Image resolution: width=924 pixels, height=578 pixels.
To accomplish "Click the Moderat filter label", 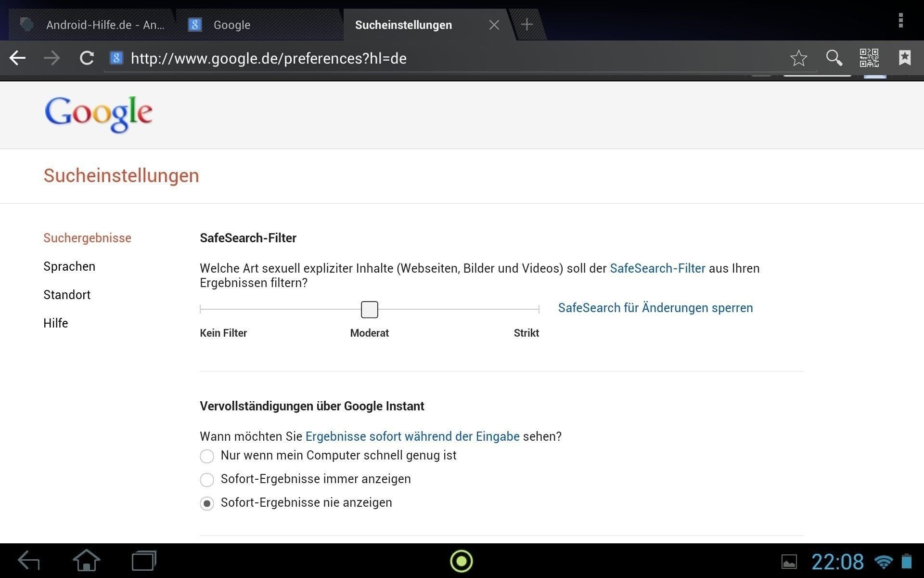I will pyautogui.click(x=369, y=333).
